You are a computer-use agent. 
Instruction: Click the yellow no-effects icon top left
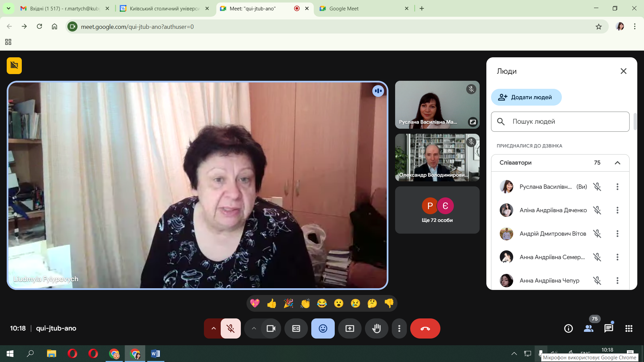pyautogui.click(x=14, y=65)
